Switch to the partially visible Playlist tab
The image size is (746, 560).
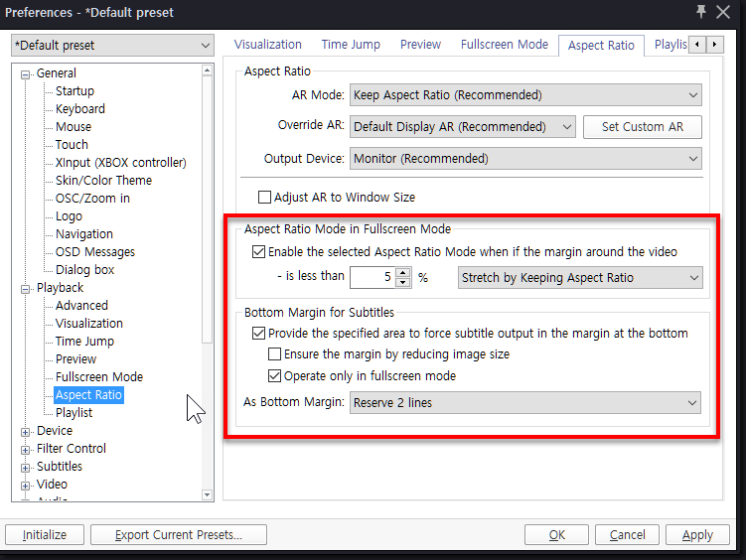[x=670, y=45]
